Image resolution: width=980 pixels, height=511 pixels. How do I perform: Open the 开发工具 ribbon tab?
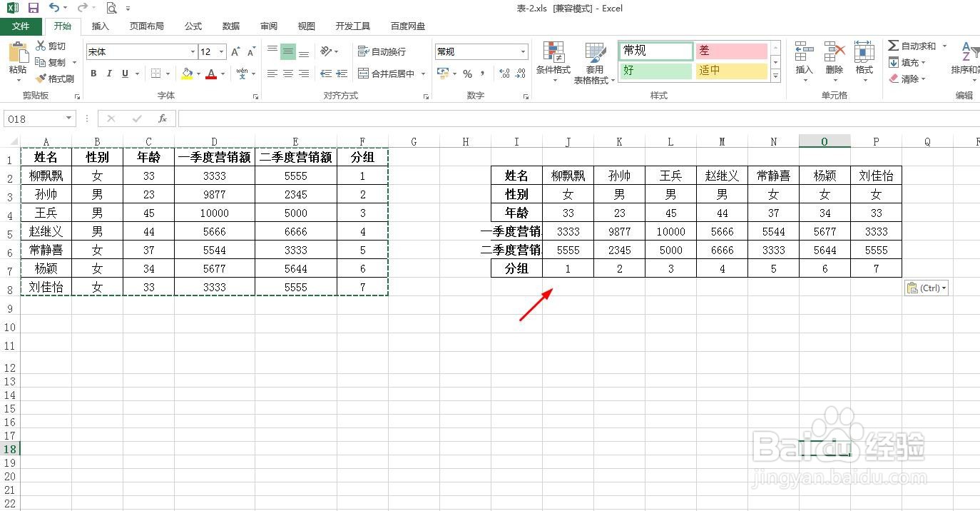(352, 26)
